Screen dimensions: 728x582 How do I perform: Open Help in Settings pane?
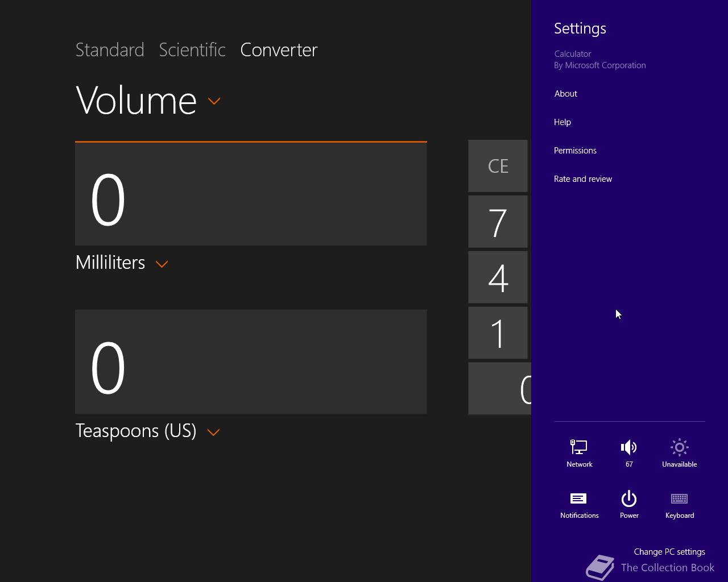[x=562, y=122]
